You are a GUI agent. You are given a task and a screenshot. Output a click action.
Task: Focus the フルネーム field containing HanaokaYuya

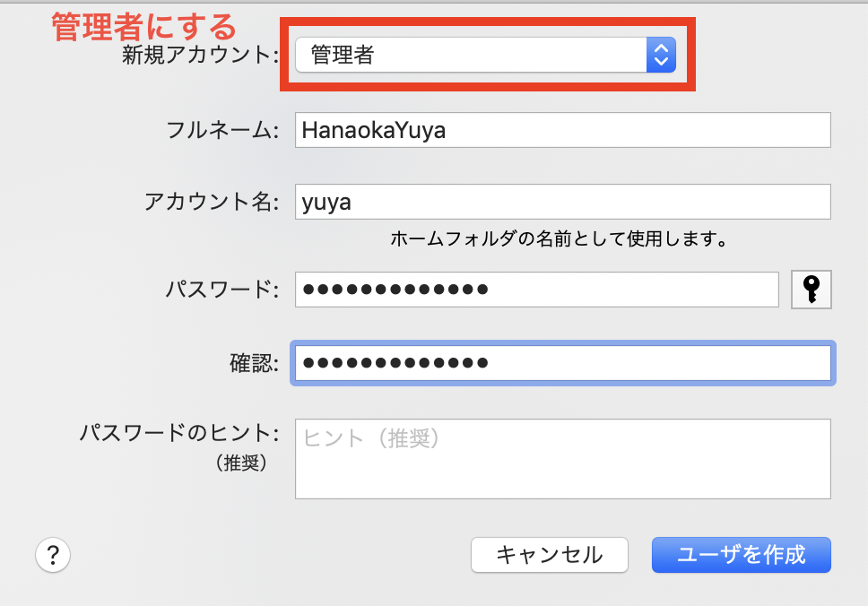[x=562, y=130]
